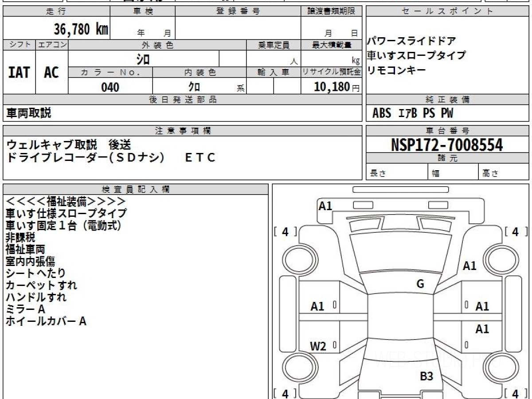Click the 幅 dimension cell
Viewport: 532px width, 399px height.
453,172
